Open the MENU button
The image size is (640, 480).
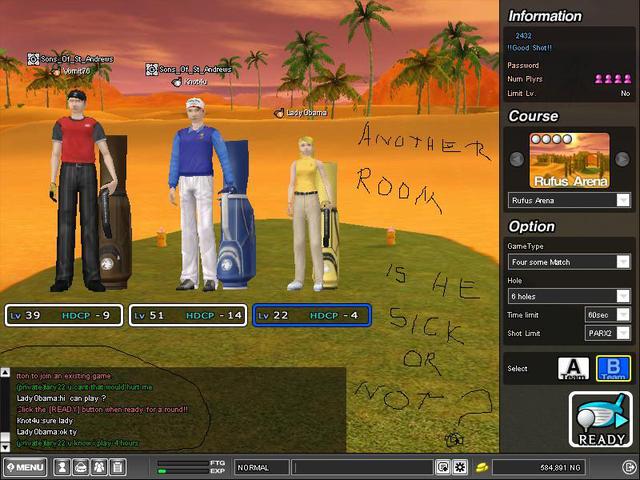[x=24, y=467]
